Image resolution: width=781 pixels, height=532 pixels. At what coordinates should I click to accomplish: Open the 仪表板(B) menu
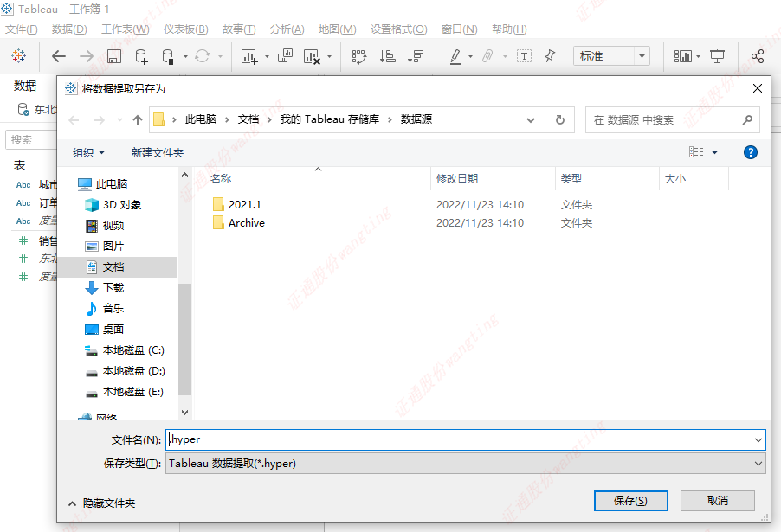pos(186,29)
